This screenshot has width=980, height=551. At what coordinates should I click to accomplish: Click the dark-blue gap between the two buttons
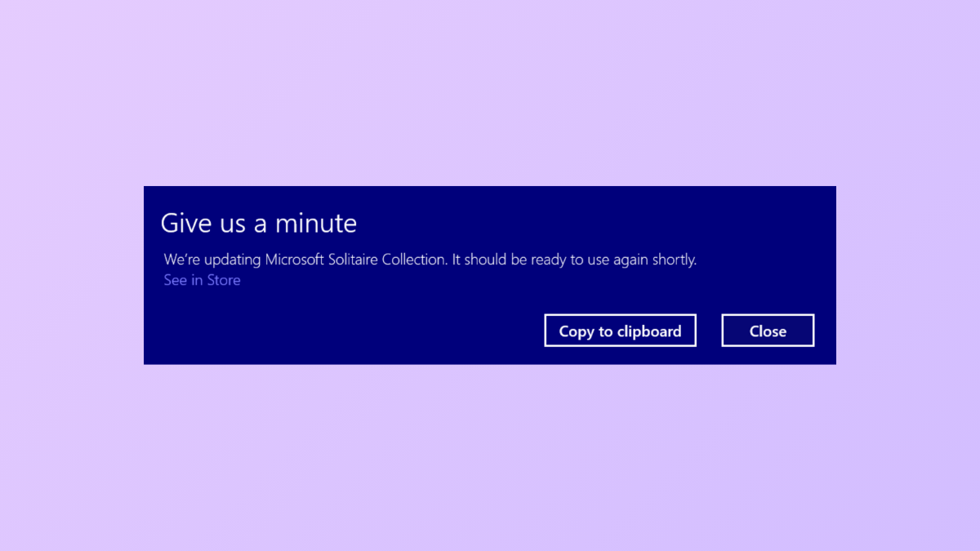coord(709,331)
